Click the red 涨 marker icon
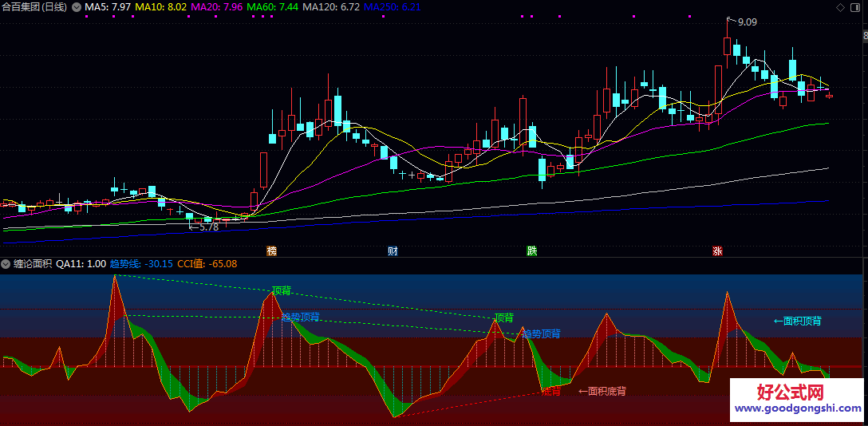Viewport: 868px width, 426px height. (717, 251)
